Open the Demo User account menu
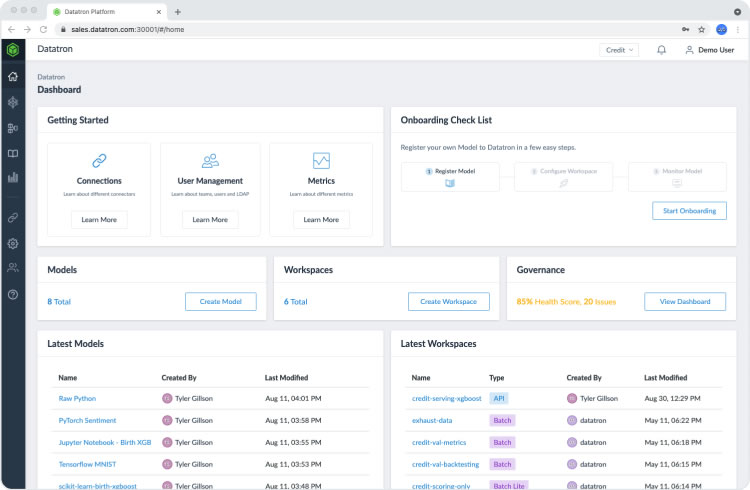Image resolution: width=750 pixels, height=490 pixels. click(710, 50)
